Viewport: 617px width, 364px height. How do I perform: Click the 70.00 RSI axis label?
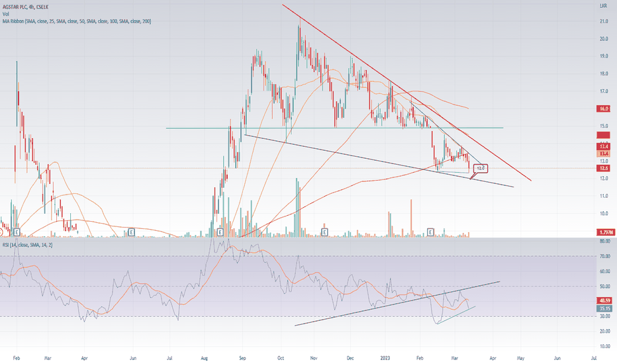(605, 256)
